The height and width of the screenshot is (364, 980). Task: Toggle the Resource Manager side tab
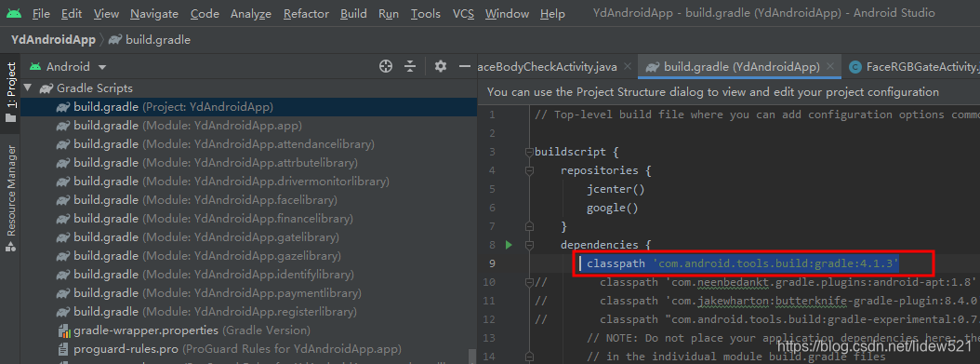[10, 198]
